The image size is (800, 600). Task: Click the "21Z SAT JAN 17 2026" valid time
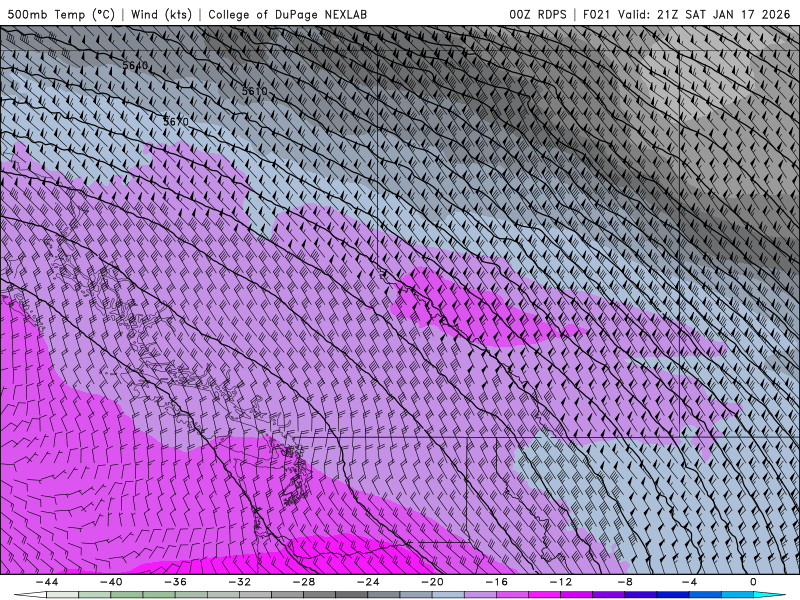click(x=723, y=14)
